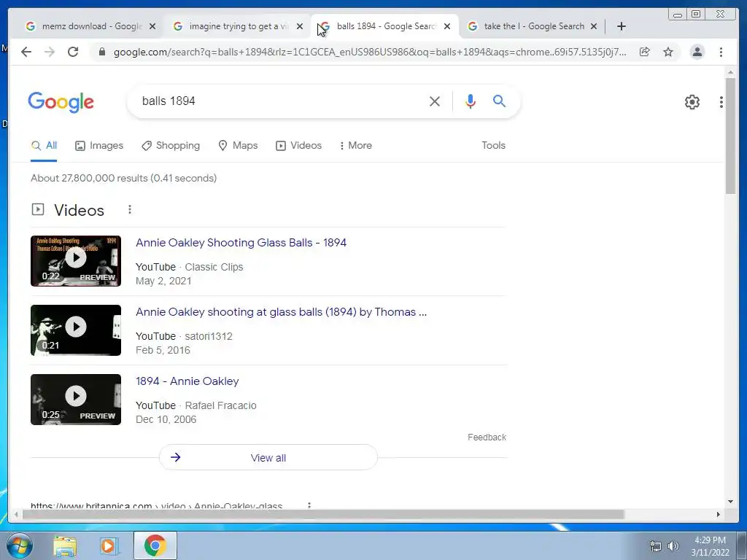The height and width of the screenshot is (560, 747).
Task: Clear the search box text
Action: click(435, 101)
